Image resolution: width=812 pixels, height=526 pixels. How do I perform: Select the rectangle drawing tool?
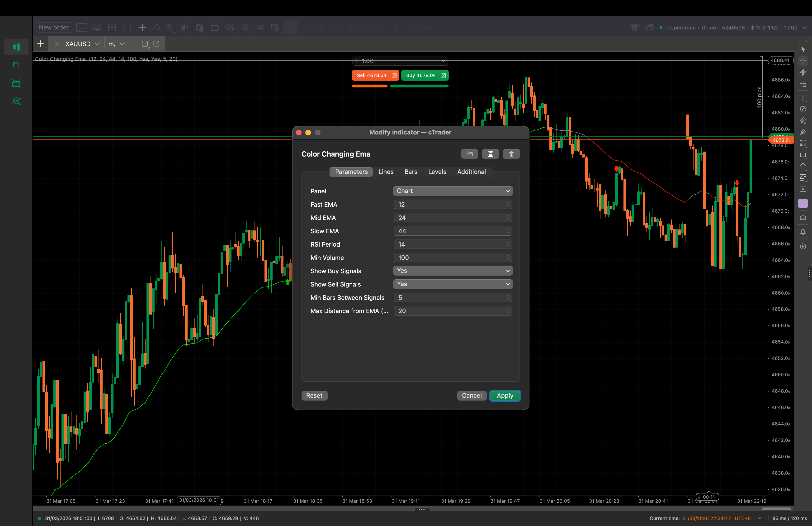803,155
